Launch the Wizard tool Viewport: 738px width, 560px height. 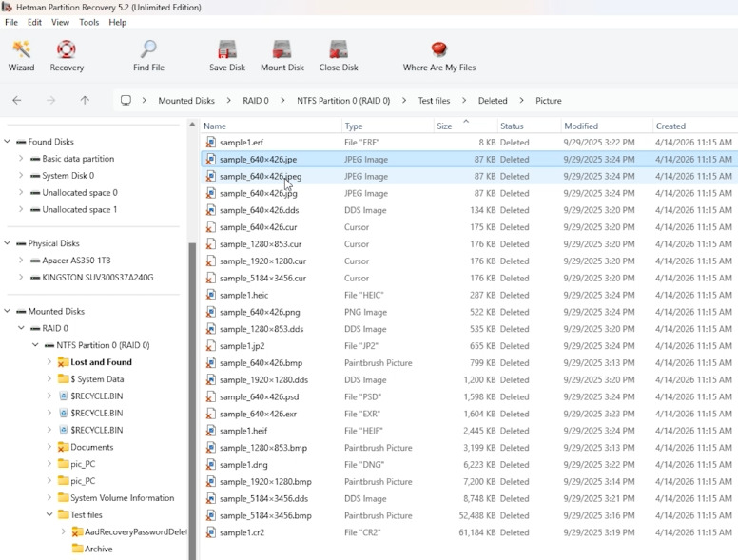pyautogui.click(x=21, y=55)
